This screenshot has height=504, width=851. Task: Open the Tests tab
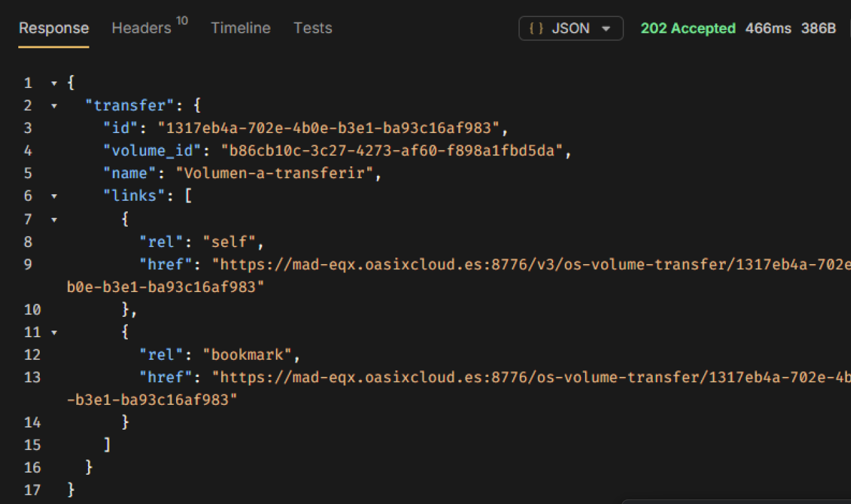coord(312,28)
